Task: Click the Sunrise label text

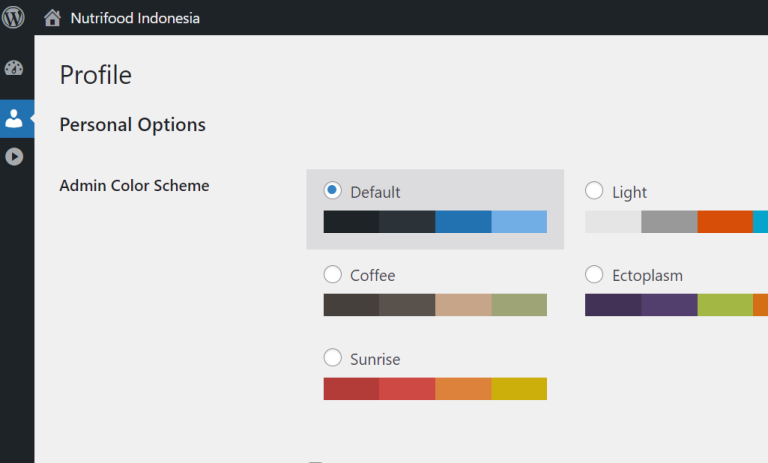Action: point(375,359)
